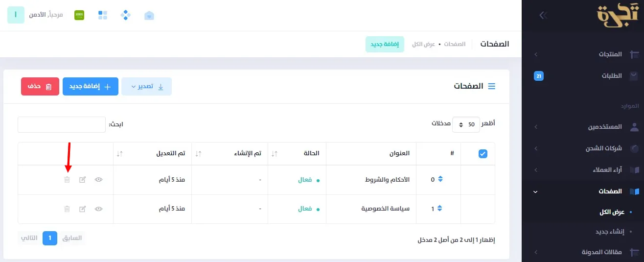Collapse the sidebar with double-chevron icon

point(542,15)
